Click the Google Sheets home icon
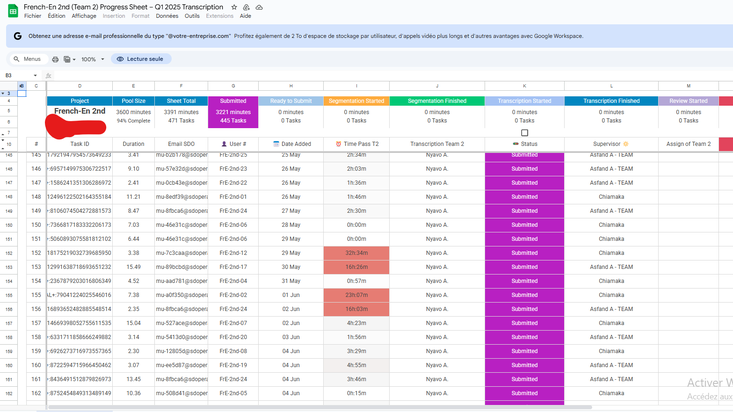The image size is (733, 412). click(13, 10)
